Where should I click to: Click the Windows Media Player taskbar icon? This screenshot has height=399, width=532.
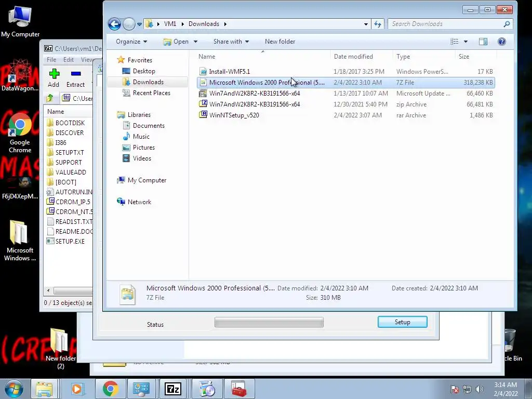click(77, 389)
